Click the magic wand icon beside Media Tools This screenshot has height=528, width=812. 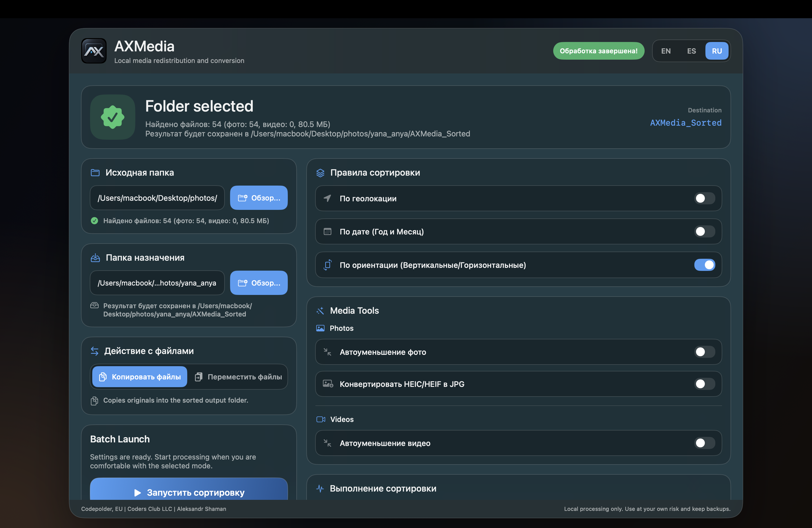[x=320, y=311]
